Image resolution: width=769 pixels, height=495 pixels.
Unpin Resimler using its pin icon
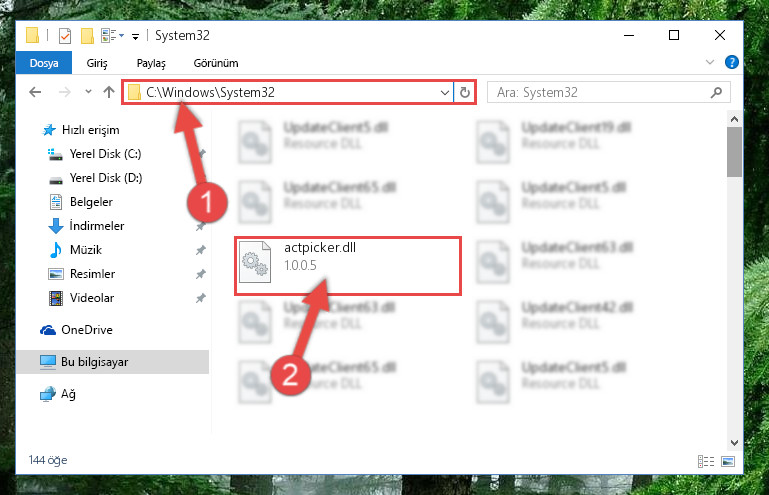[200, 274]
